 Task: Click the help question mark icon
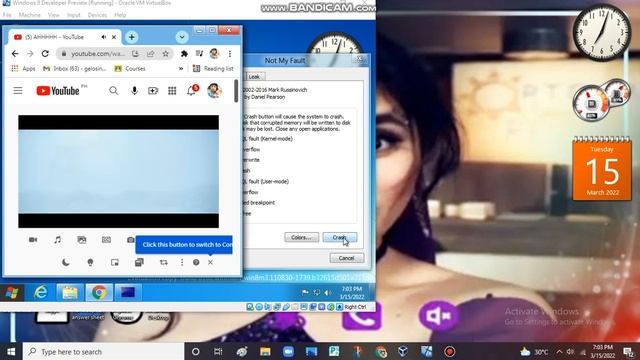point(196,262)
